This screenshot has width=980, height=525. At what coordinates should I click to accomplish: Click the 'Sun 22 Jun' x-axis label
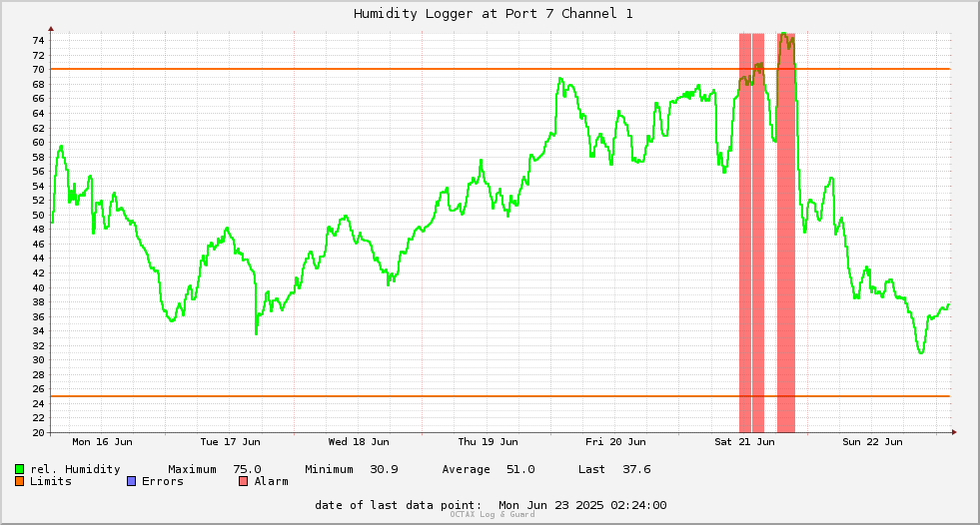tap(872, 442)
